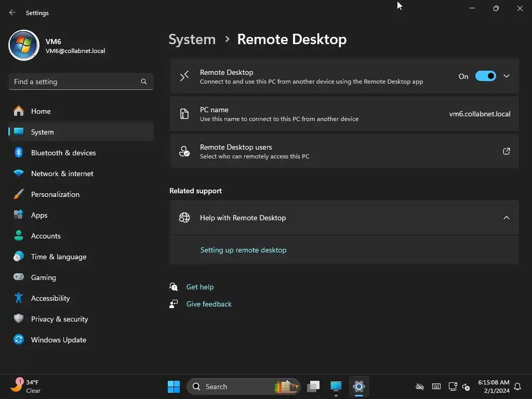Open the Setting up remote desktop link
The width and height of the screenshot is (532, 399).
(243, 250)
